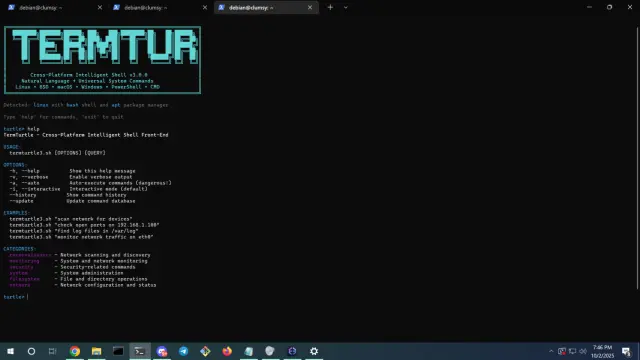The height and width of the screenshot is (360, 640).
Task: Close the second terminal tab
Action: (204, 7)
